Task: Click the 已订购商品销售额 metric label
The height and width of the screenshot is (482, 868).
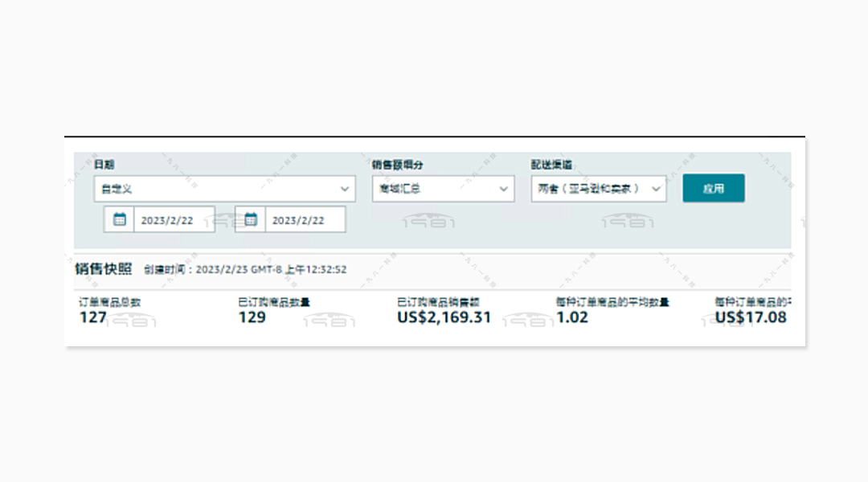Action: (438, 303)
